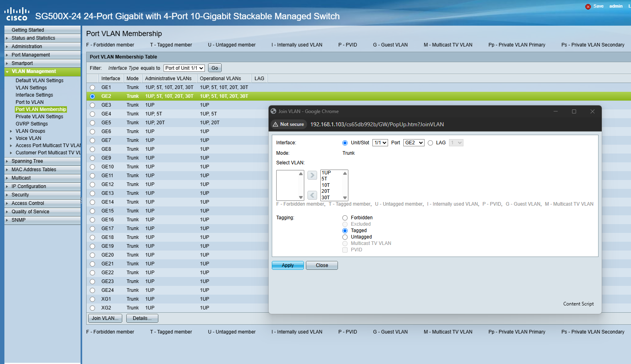
Task: Select the GE24 interface radio button
Action: pyautogui.click(x=93, y=290)
